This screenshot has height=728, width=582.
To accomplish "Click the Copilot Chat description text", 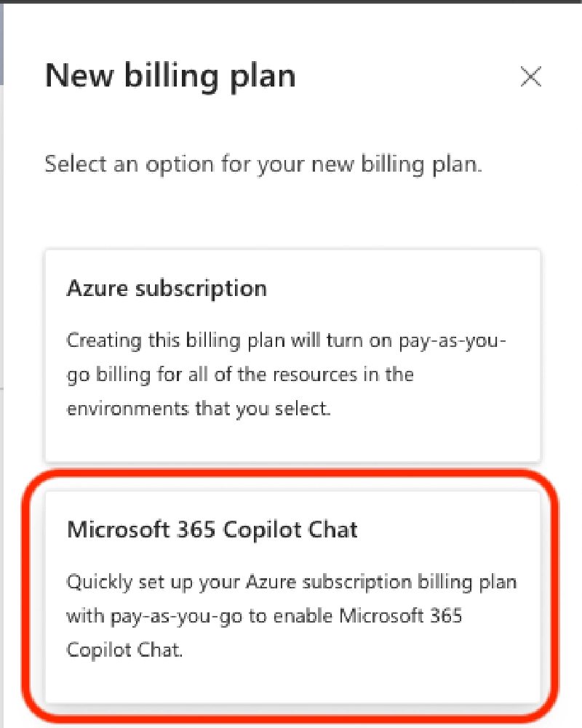I will pyautogui.click(x=291, y=615).
